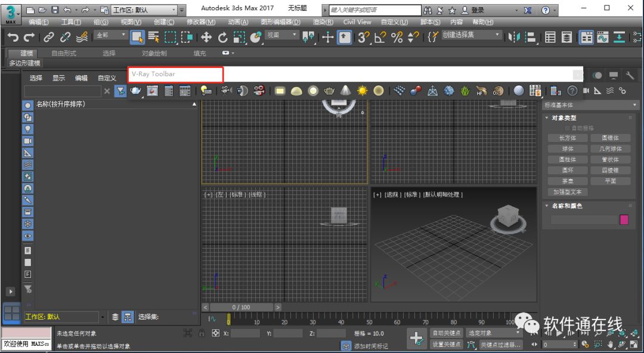Click the object name field beside color swatch
Image resolution: width=644 pixels, height=353 pixels.
click(x=584, y=219)
